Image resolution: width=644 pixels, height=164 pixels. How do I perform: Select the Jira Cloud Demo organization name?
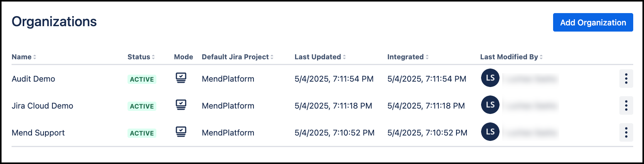coord(42,106)
